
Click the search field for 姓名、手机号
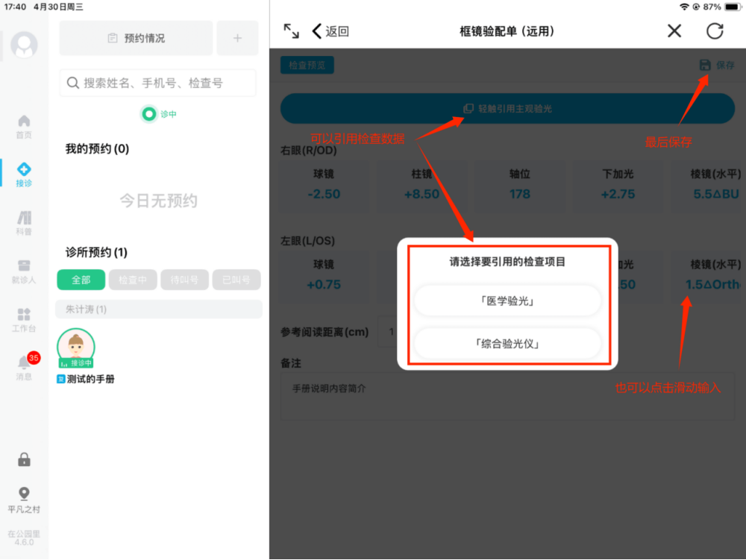click(157, 83)
